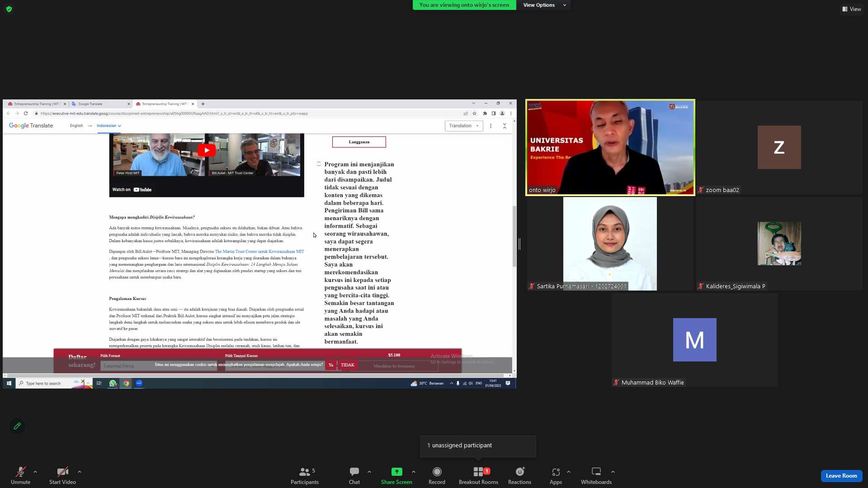868x488 pixels.
Task: Open WhatsApp from the taskbar
Action: 113,383
